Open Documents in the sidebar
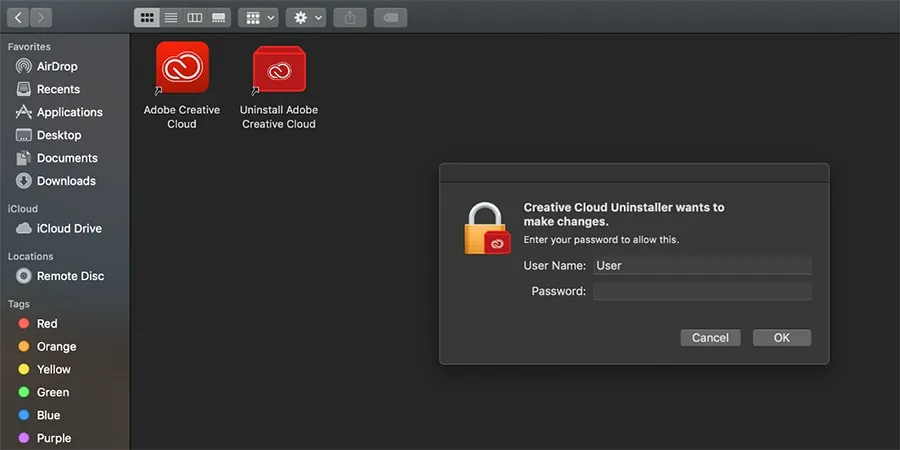Image resolution: width=900 pixels, height=450 pixels. (65, 158)
